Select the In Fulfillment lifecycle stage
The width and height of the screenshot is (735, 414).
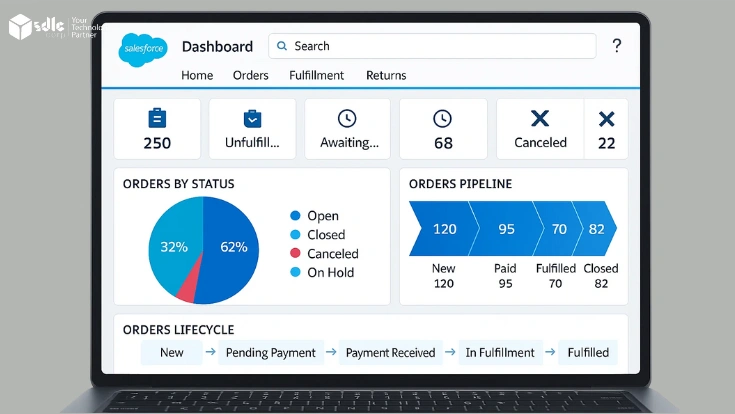coord(501,353)
